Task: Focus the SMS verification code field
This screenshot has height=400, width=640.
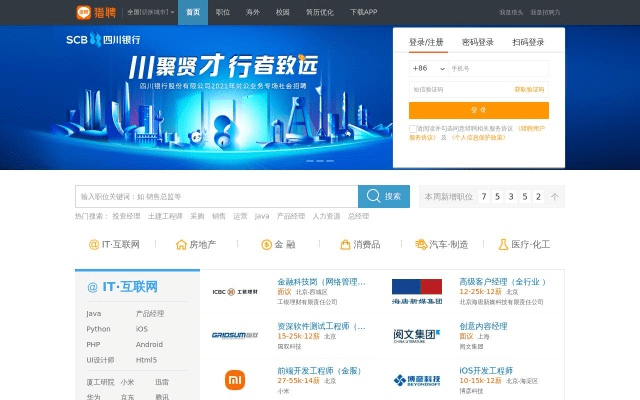Action: [460, 89]
